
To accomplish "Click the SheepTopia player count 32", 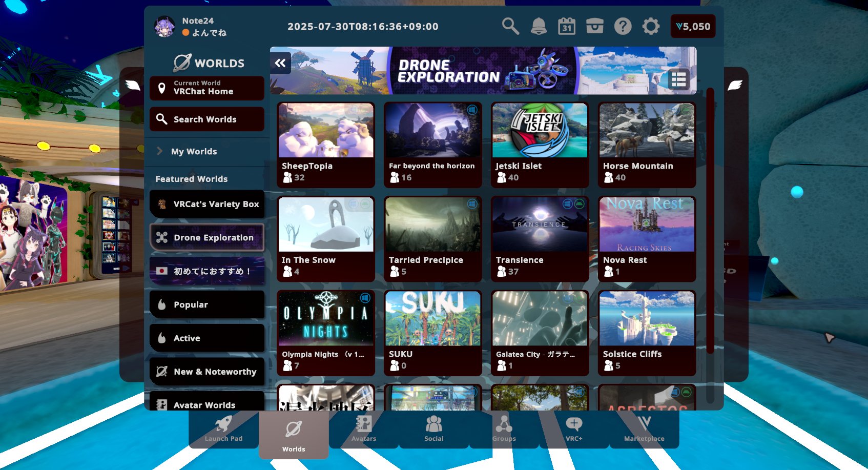I will tap(294, 177).
